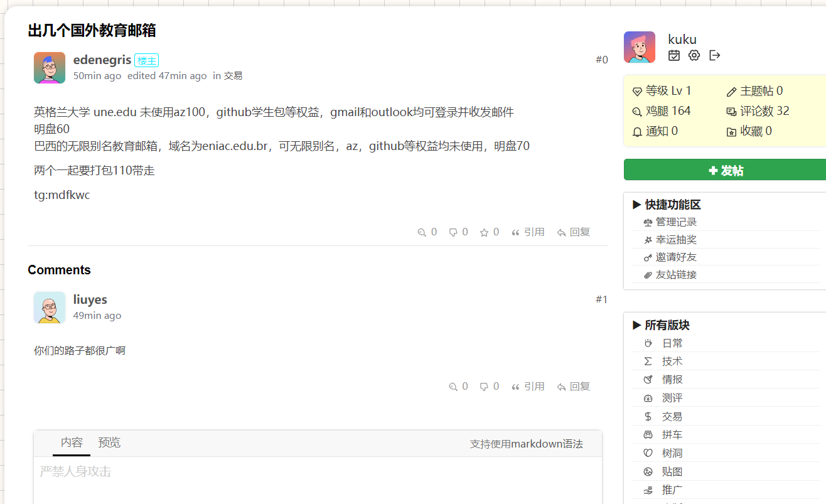This screenshot has width=826, height=504.
Task: Open the check-in calendar icon under kuku
Action: [x=674, y=55]
